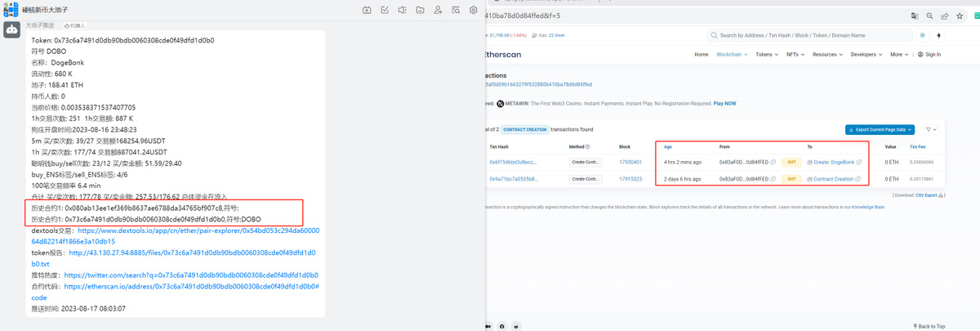Click Create Contr... method in block 17930401 row

pos(586,163)
